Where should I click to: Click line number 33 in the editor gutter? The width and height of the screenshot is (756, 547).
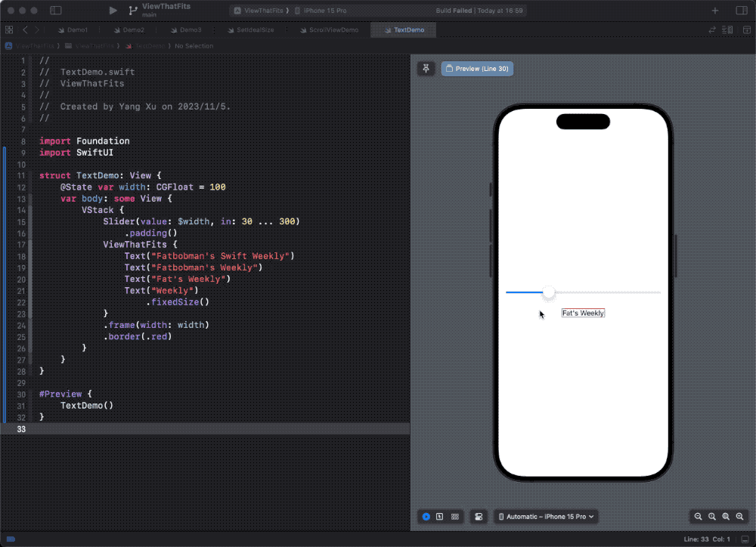pos(21,429)
